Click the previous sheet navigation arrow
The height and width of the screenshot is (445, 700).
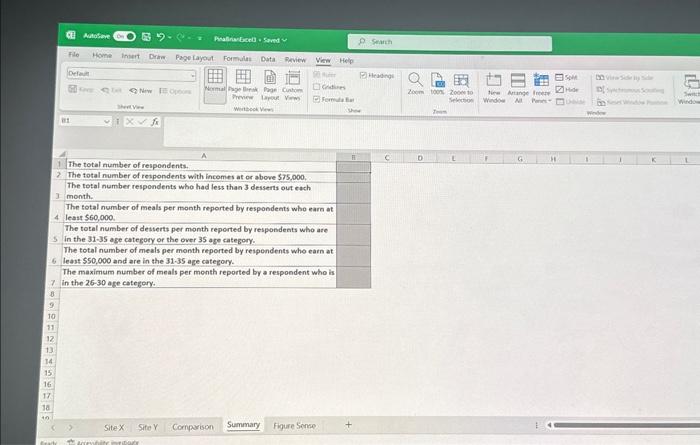coord(53,428)
